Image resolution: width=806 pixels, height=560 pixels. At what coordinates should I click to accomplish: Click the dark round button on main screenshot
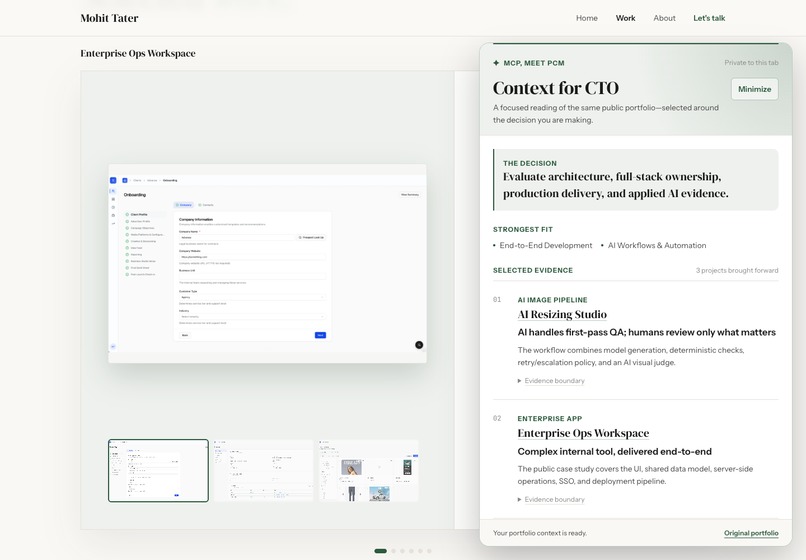419,345
